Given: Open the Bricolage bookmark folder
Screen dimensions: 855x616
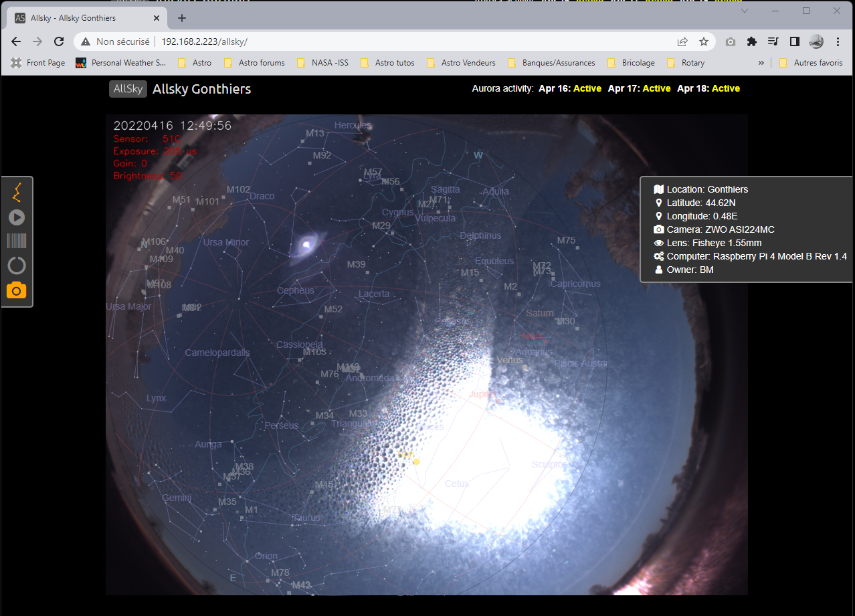Looking at the screenshot, I should tap(631, 63).
